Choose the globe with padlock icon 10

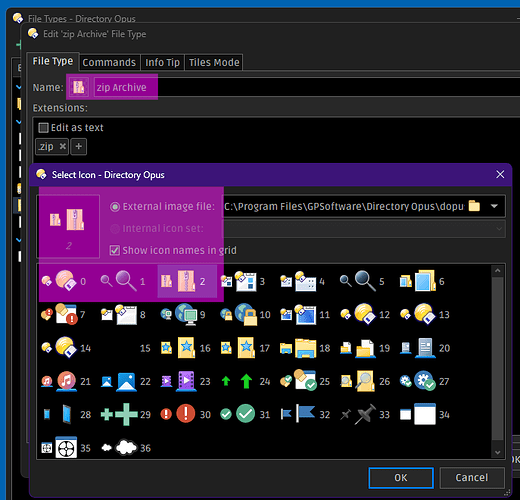pyautogui.click(x=246, y=314)
